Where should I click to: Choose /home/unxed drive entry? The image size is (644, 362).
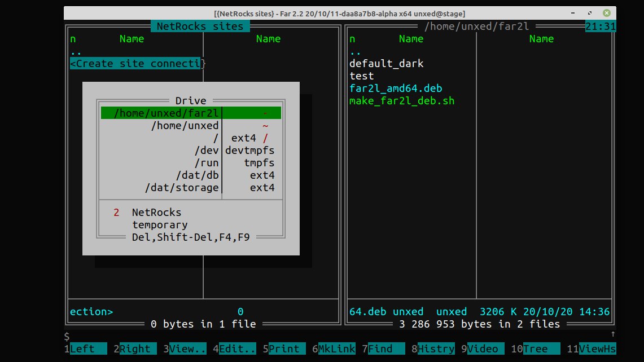191,125
